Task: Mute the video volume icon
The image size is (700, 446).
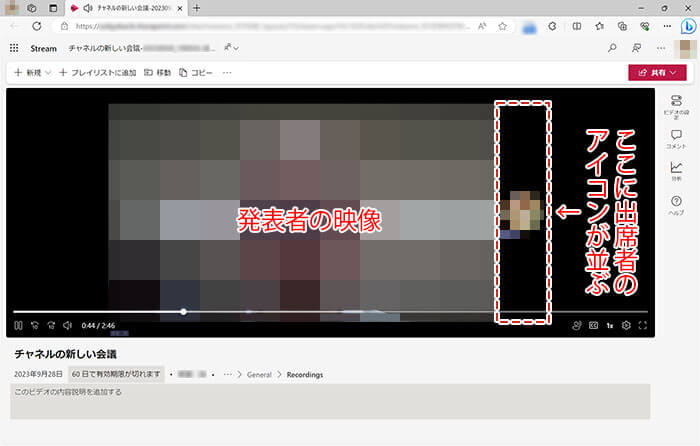Action: pyautogui.click(x=67, y=325)
